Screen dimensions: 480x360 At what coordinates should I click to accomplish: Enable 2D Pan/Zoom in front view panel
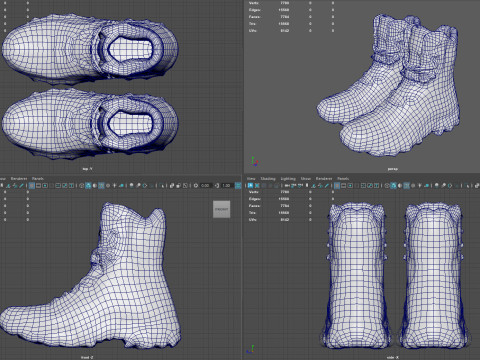(15, 185)
